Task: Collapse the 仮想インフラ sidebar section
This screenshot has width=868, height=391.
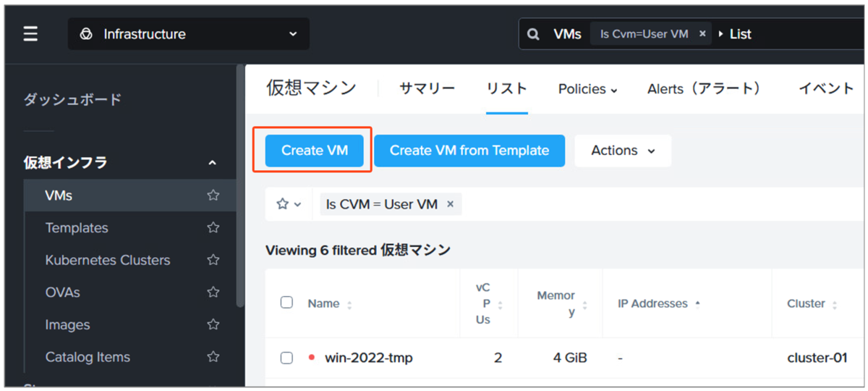Action: coord(212,163)
